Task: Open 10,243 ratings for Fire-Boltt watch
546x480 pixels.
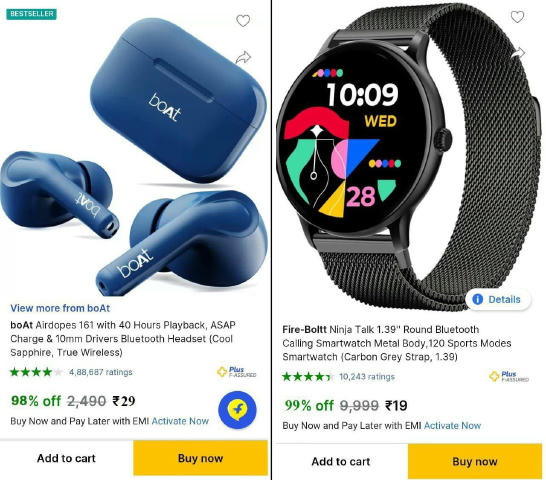Action: point(367,377)
